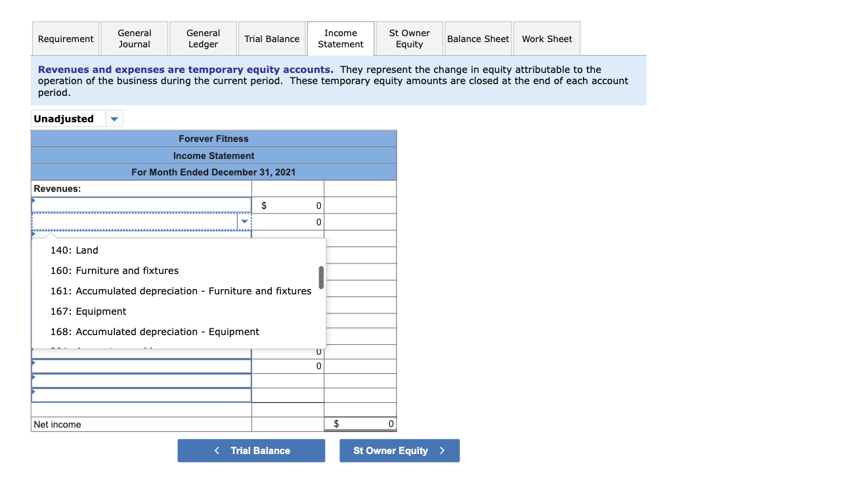
Task: Select the Balance Sheet tab
Action: 478,38
